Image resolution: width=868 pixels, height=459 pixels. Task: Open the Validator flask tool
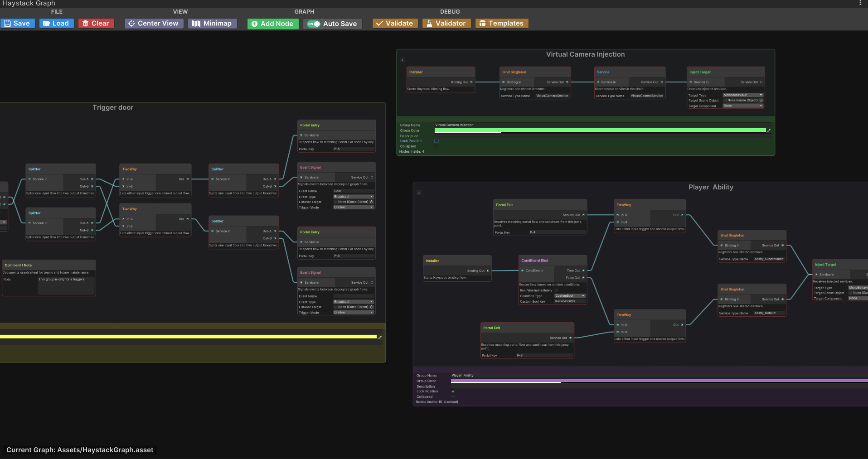pyautogui.click(x=446, y=24)
